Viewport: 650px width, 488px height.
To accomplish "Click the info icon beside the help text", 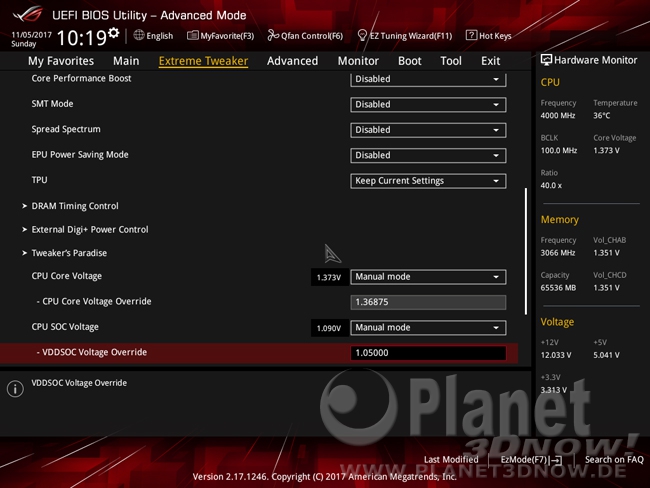I will [x=15, y=389].
